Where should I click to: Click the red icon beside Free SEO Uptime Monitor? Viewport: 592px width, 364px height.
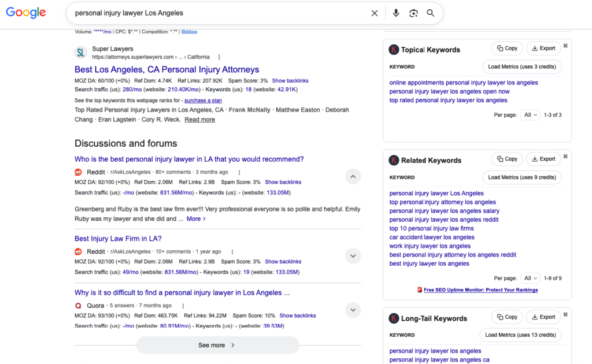tap(420, 289)
